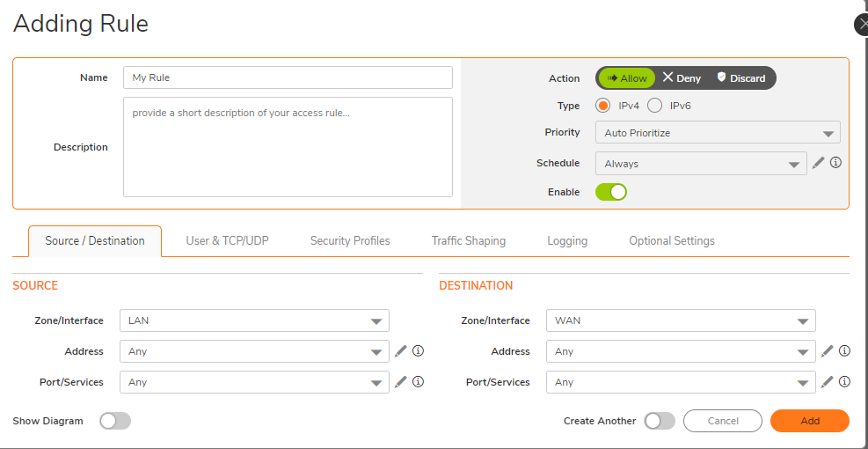Edit the Source Address object via pencil icon
868x449 pixels.
[x=401, y=351]
